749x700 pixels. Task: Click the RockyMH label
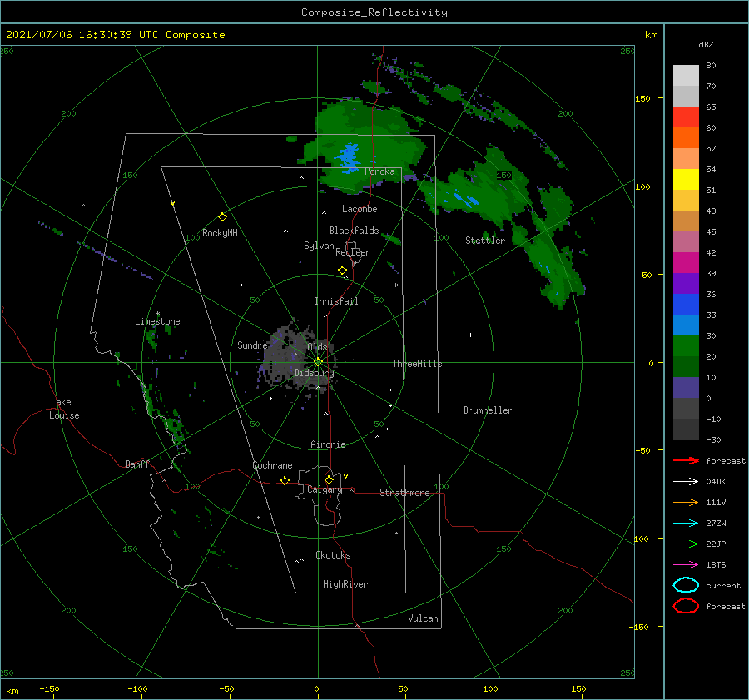tap(220, 233)
